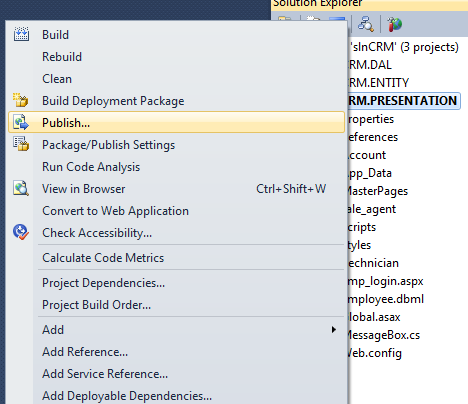
Task: Select the technician folder
Action: point(373,263)
